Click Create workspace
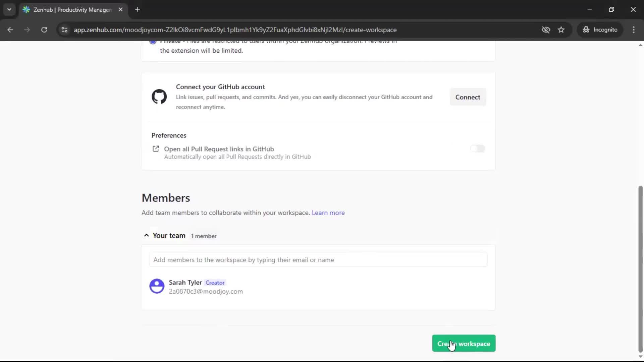The height and width of the screenshot is (362, 644). [463, 343]
